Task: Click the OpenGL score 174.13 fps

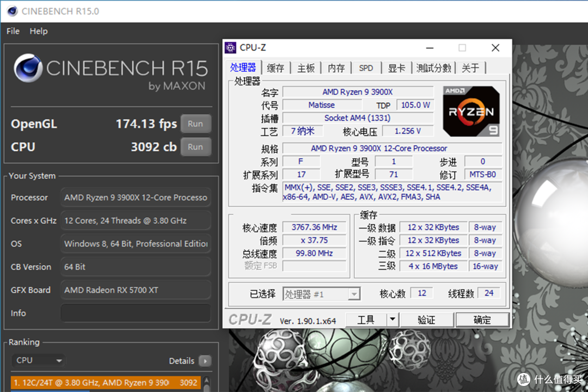Action: [x=146, y=124]
